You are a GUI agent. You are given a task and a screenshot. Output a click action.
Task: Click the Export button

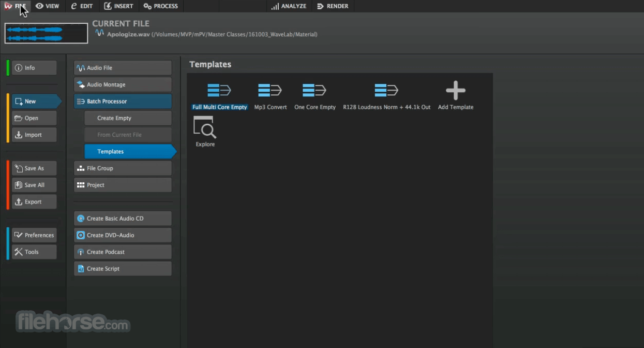pos(34,201)
